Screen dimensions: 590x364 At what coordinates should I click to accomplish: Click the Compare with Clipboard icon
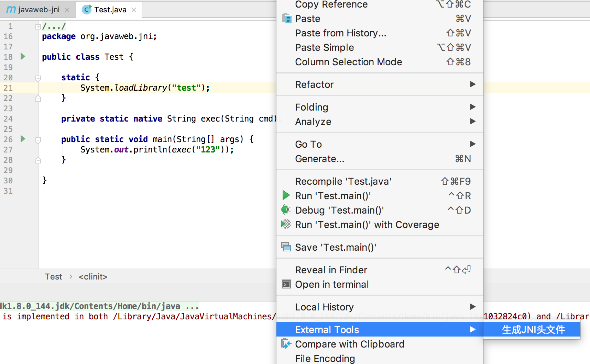click(286, 343)
